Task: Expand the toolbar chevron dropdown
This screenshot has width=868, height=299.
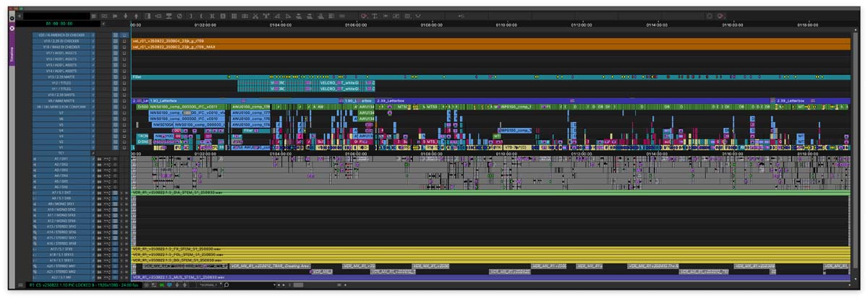Action: (x=418, y=15)
